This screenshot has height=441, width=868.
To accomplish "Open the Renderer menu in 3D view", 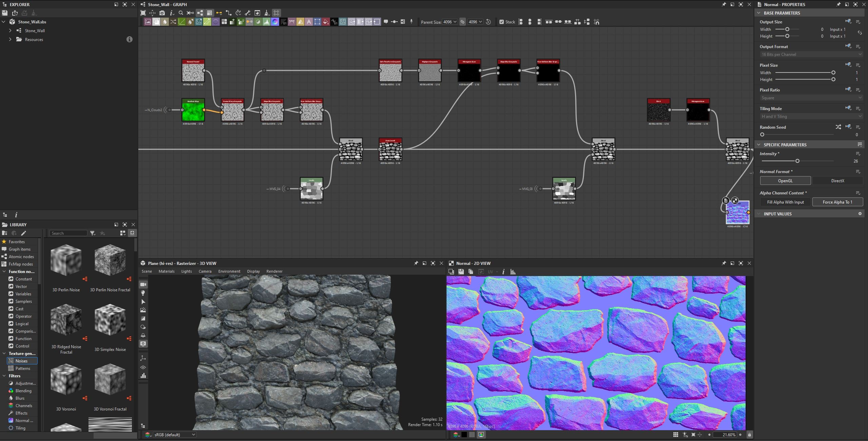I will pos(274,271).
